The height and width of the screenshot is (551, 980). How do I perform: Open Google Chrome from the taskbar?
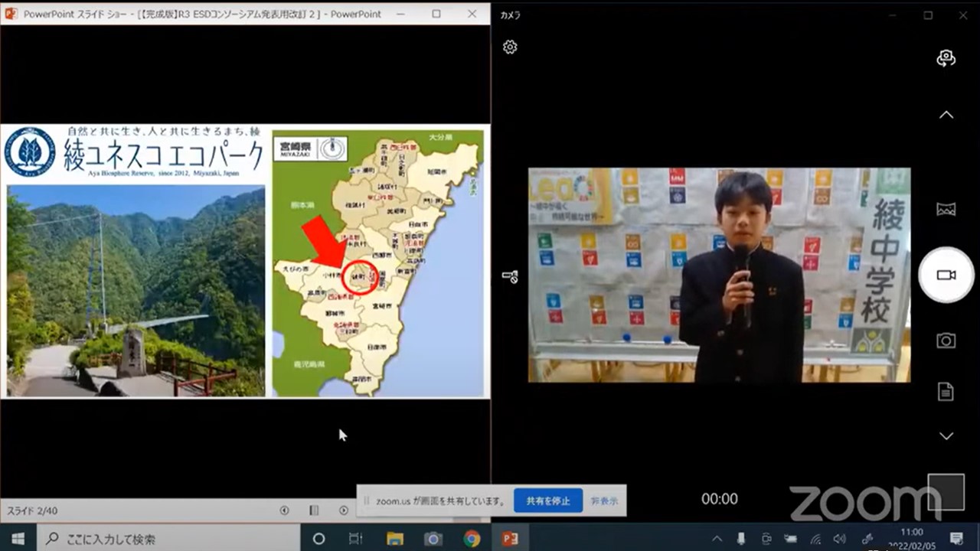pyautogui.click(x=472, y=539)
